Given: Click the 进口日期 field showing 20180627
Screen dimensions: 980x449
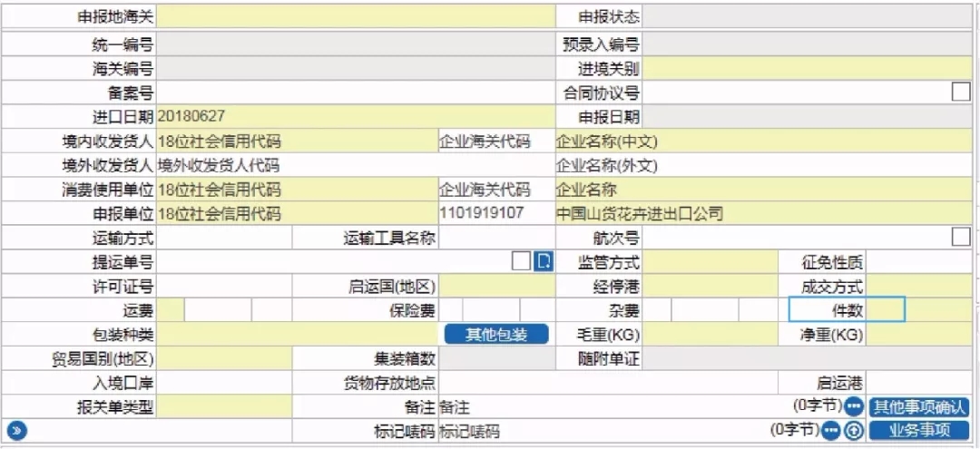Looking at the screenshot, I should click(x=355, y=116).
